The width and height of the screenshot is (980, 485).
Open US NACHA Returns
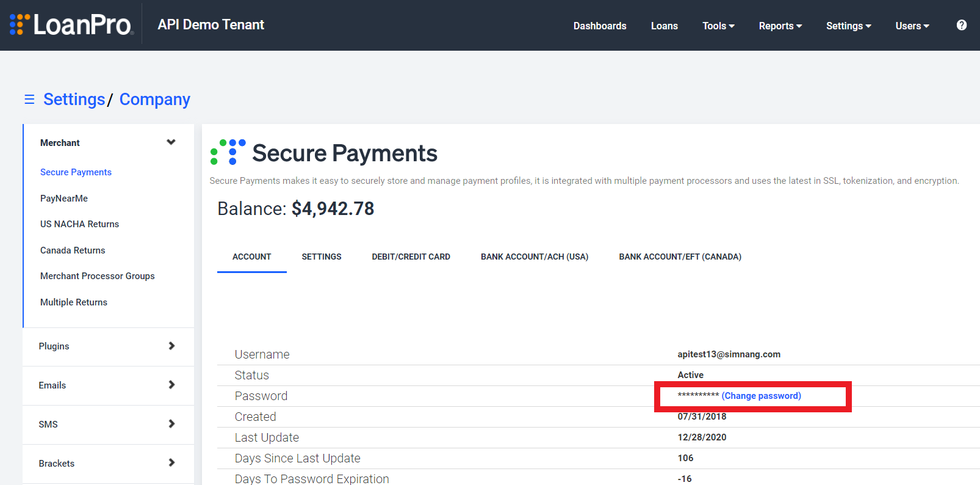tap(80, 224)
